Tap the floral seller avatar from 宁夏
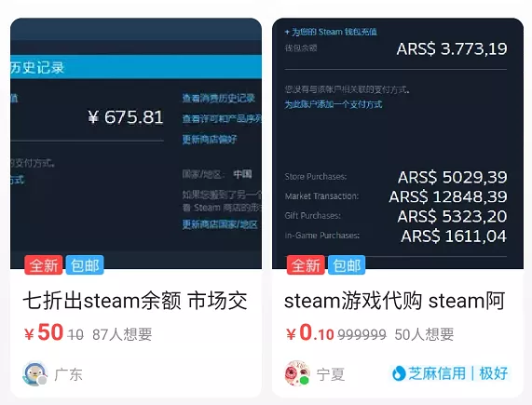532x405 pixels. pos(297,373)
